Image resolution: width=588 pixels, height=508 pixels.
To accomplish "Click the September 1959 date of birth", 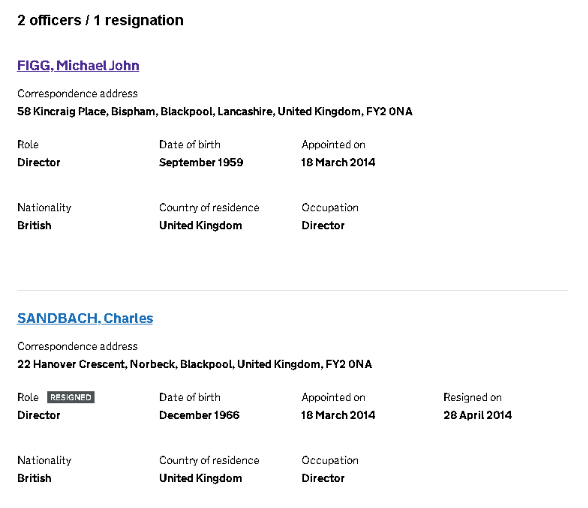I will tap(201, 162).
